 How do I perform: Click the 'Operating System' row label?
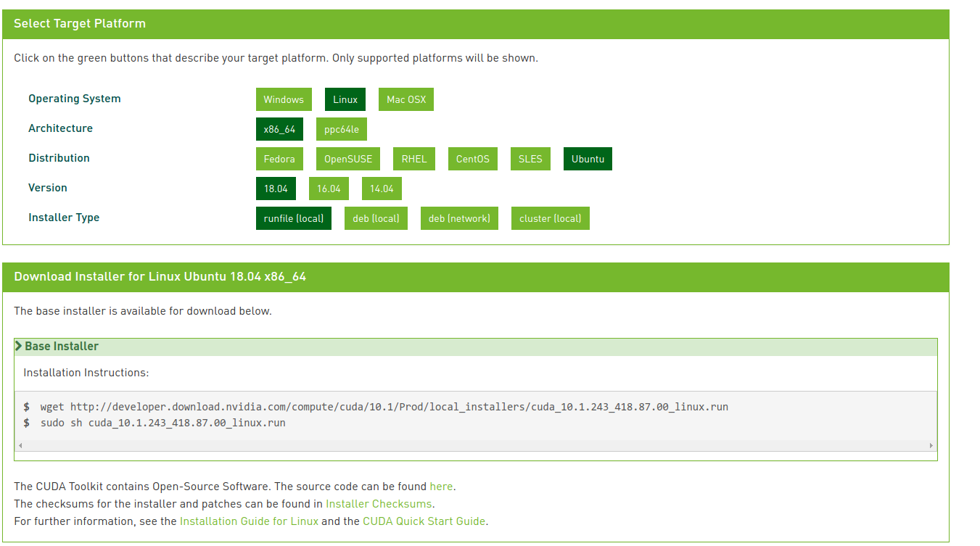(75, 99)
